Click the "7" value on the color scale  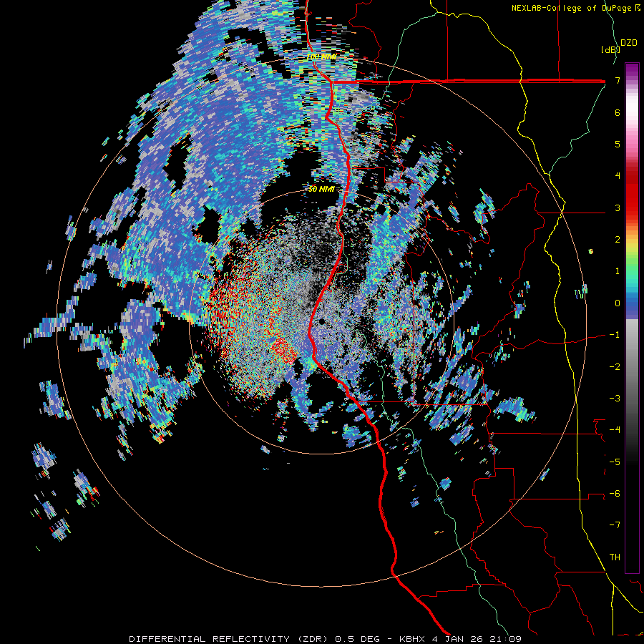click(x=618, y=80)
